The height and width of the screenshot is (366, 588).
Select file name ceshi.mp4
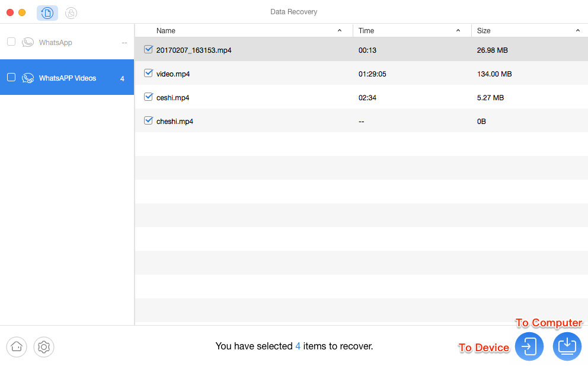tap(172, 98)
